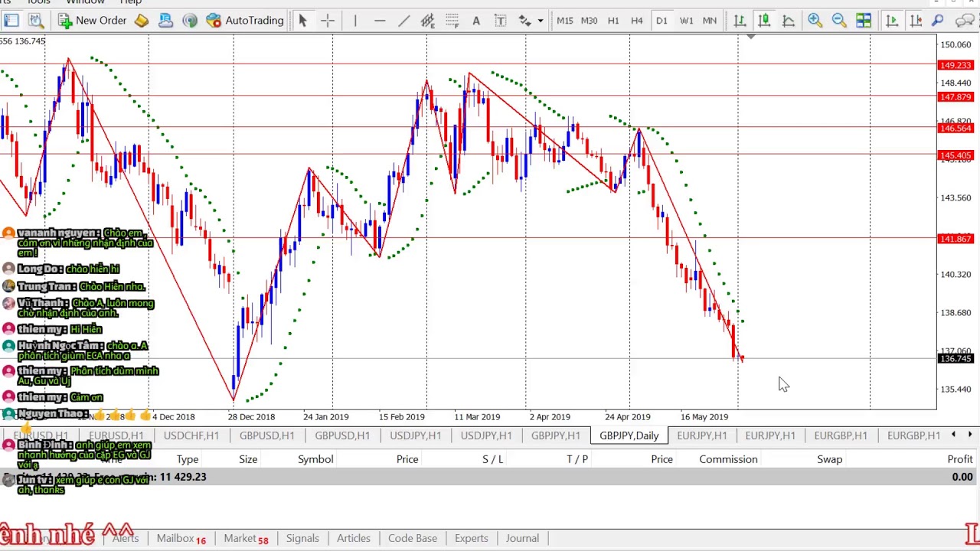The height and width of the screenshot is (551, 980).
Task: Select the GBPJPY,Daily chart tab
Action: click(x=629, y=435)
